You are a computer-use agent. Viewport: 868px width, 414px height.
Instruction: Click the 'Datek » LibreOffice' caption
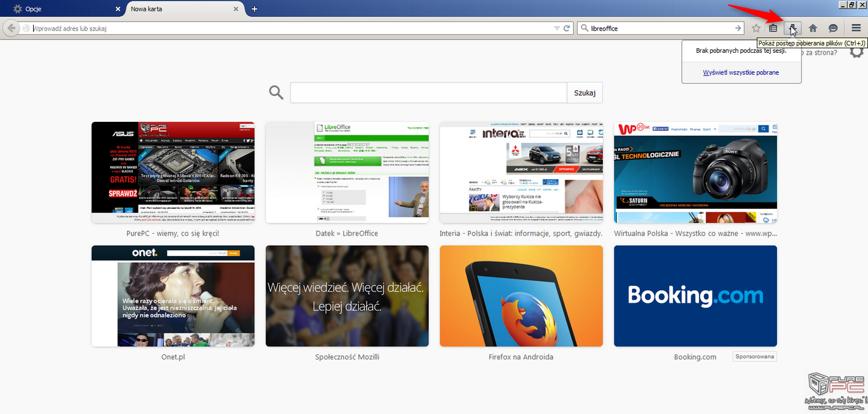[347, 233]
